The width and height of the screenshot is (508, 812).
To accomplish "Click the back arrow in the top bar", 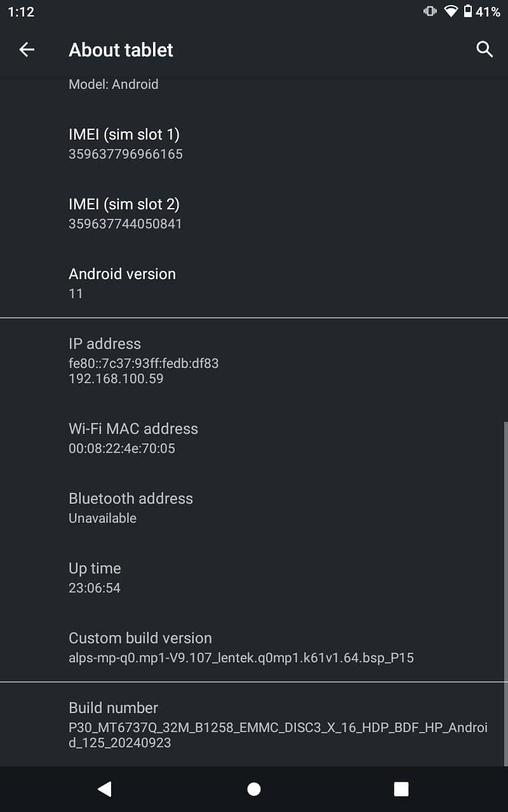I will (x=27, y=49).
